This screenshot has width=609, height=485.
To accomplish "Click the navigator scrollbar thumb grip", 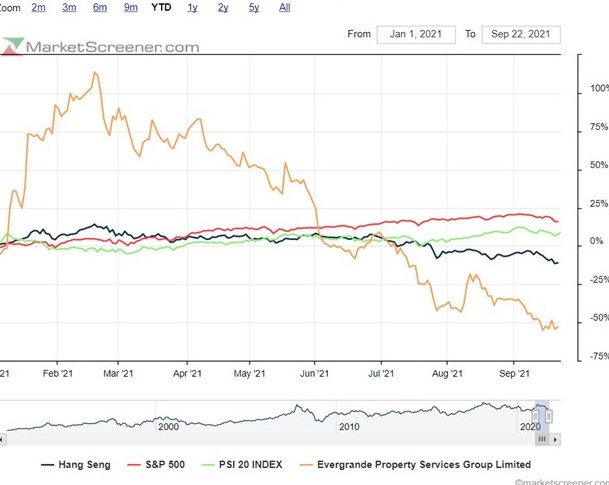I will coord(541,439).
